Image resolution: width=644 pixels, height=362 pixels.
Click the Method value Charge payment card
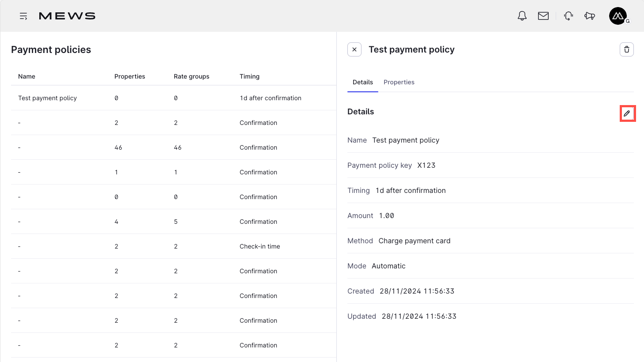tap(414, 241)
